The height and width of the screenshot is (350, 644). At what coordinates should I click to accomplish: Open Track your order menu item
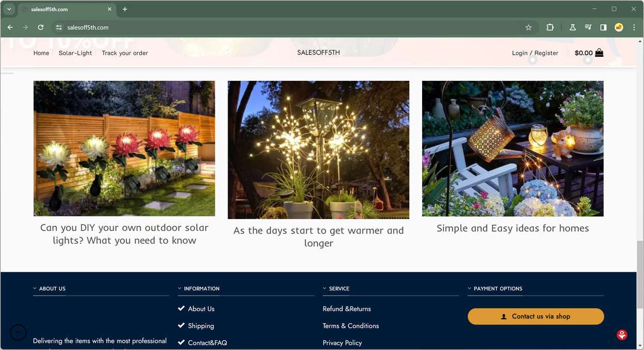(x=125, y=53)
